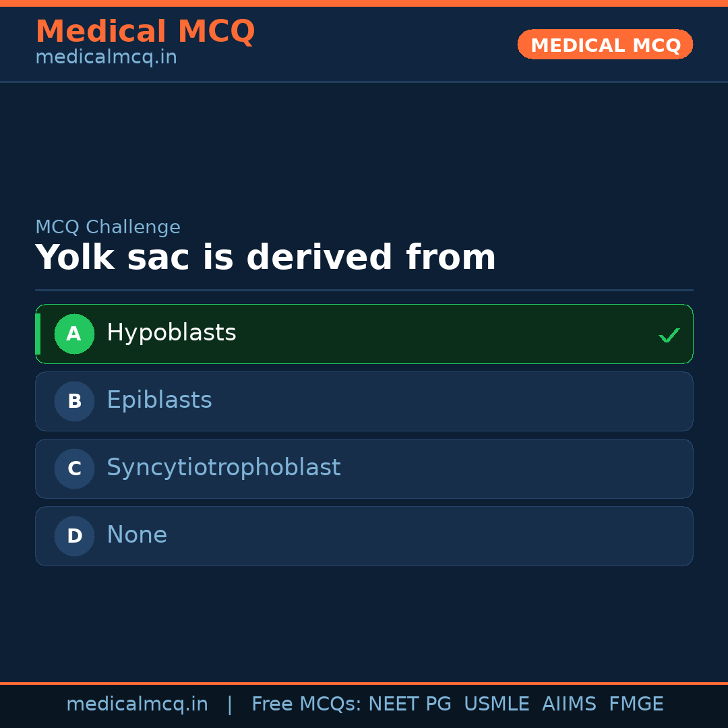Click the green highlight bar beside Hypoblasts
The image size is (728, 728).
tap(39, 334)
